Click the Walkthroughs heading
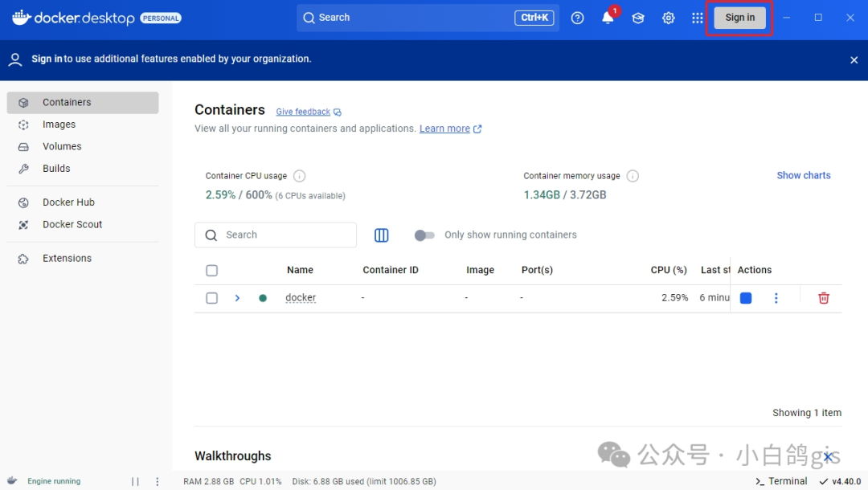 (232, 456)
